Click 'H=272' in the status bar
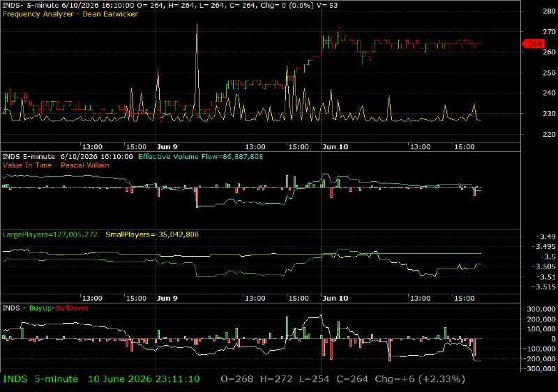558x392 pixels. coord(276,379)
